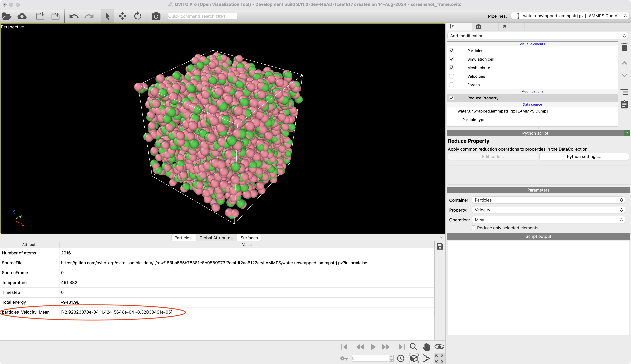Uncheck the Mesh: chute visual element
Viewport: 631px width, 364px height.
pyautogui.click(x=451, y=68)
